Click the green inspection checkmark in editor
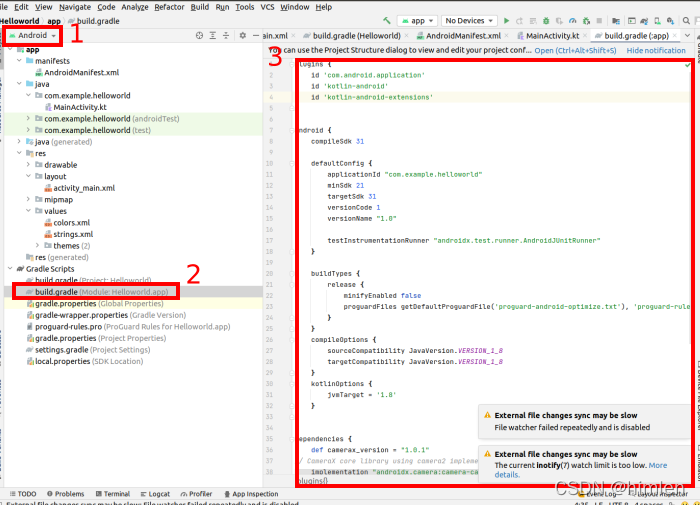700x505 pixels. coord(688,65)
